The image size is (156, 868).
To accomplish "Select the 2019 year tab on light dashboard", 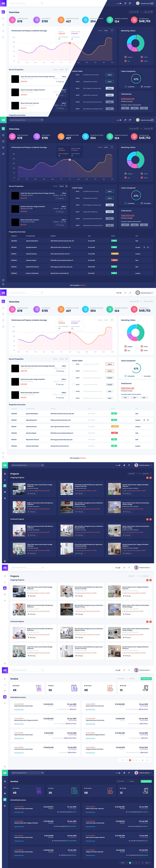I will point(144,398).
